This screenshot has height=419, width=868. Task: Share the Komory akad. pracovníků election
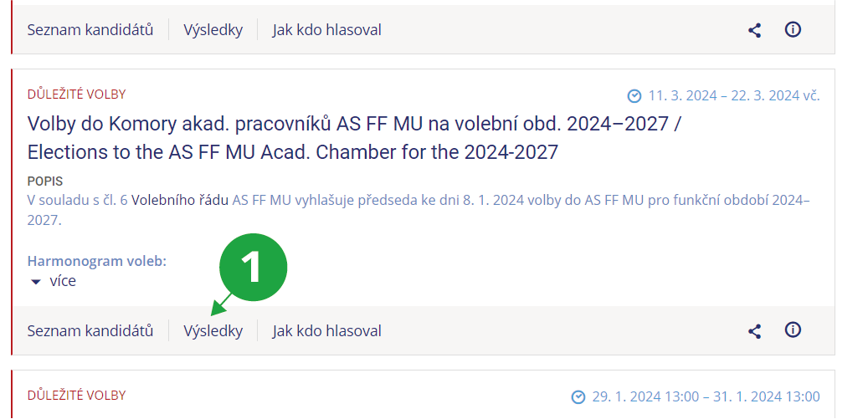pos(754,331)
